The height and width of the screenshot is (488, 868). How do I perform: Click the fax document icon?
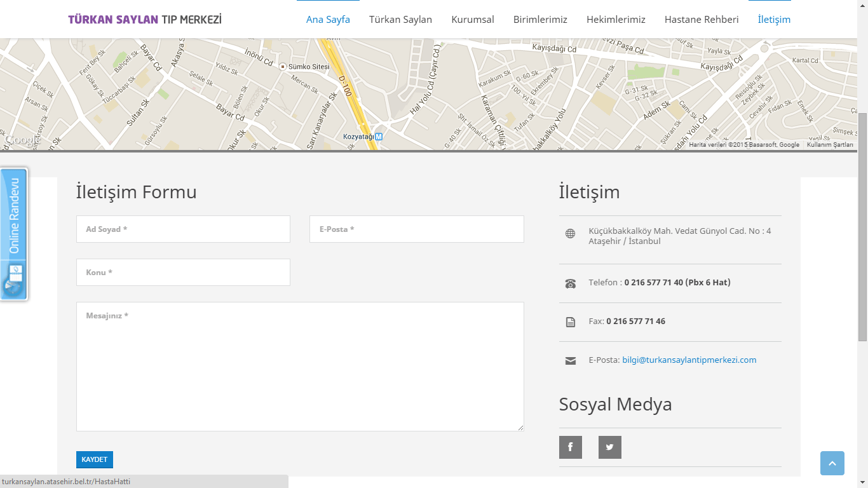571,322
